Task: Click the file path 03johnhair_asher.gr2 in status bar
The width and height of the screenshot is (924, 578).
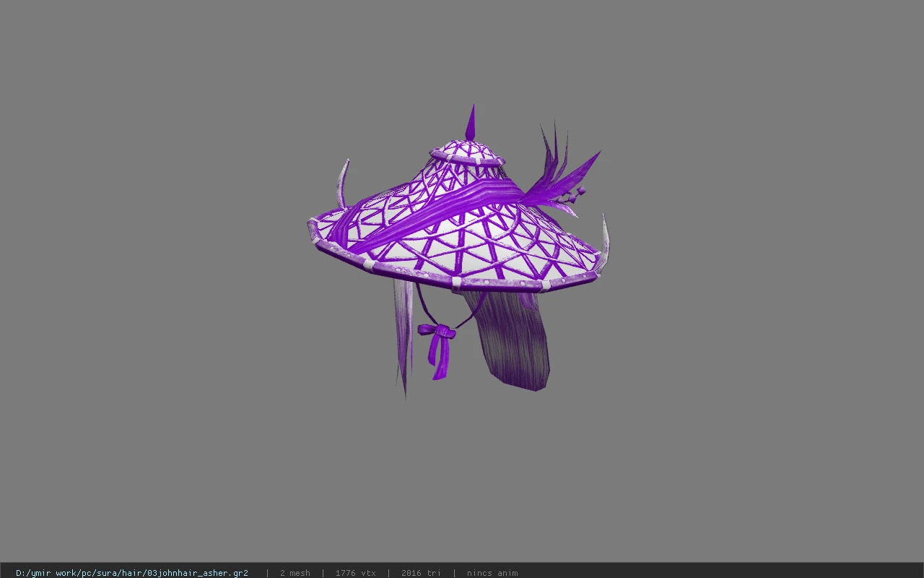Action: tap(132, 573)
